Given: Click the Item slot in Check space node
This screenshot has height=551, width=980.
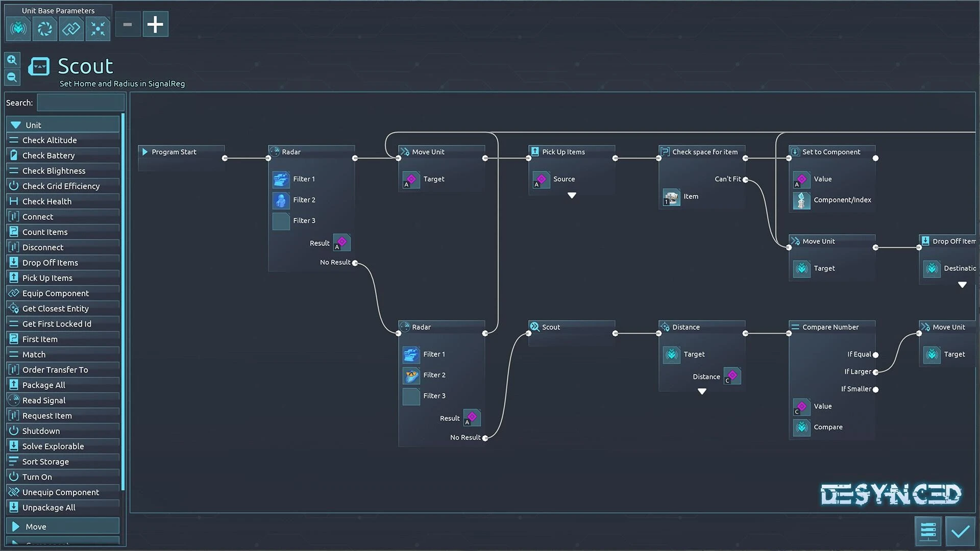Looking at the screenshot, I should 671,197.
